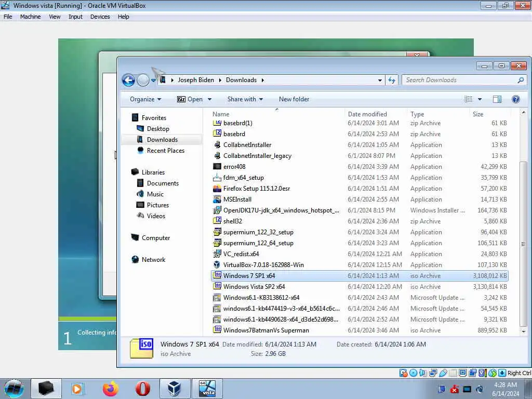Toggle the preview pane icon
This screenshot has height=399, width=532.
click(497, 99)
